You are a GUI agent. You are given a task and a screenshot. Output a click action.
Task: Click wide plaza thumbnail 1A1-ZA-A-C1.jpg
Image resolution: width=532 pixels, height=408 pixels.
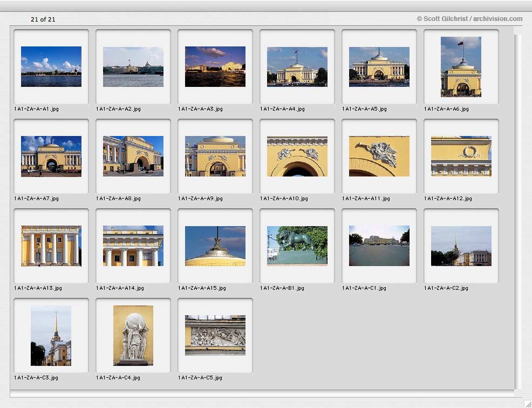coord(379,246)
